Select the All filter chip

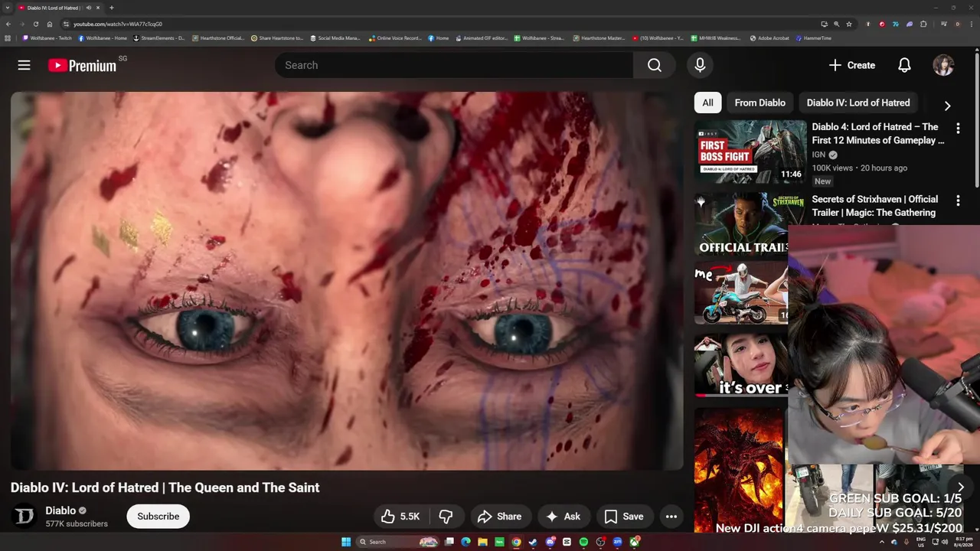pos(707,103)
